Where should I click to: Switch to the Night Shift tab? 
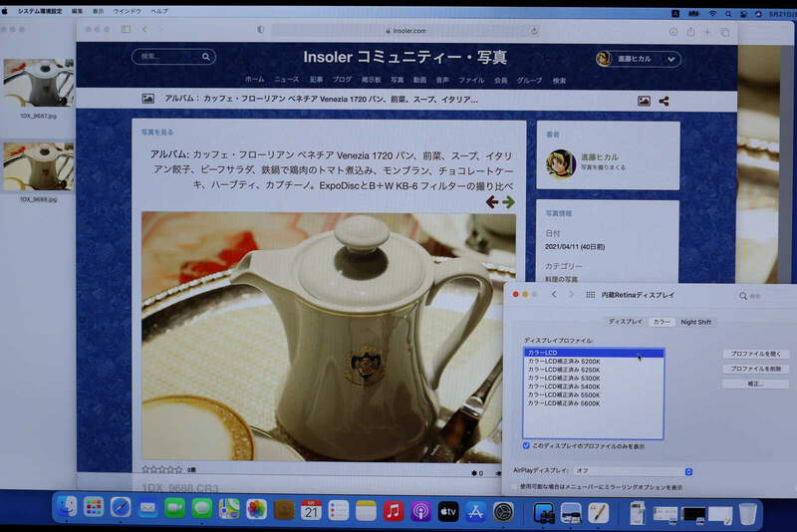point(696,322)
